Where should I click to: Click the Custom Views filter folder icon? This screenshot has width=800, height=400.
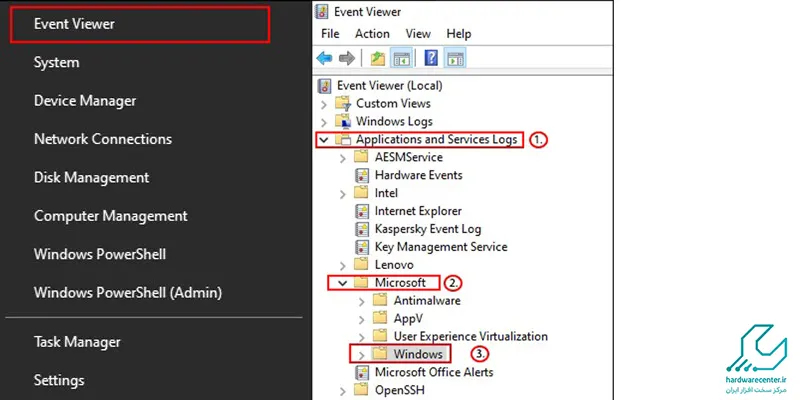343,104
